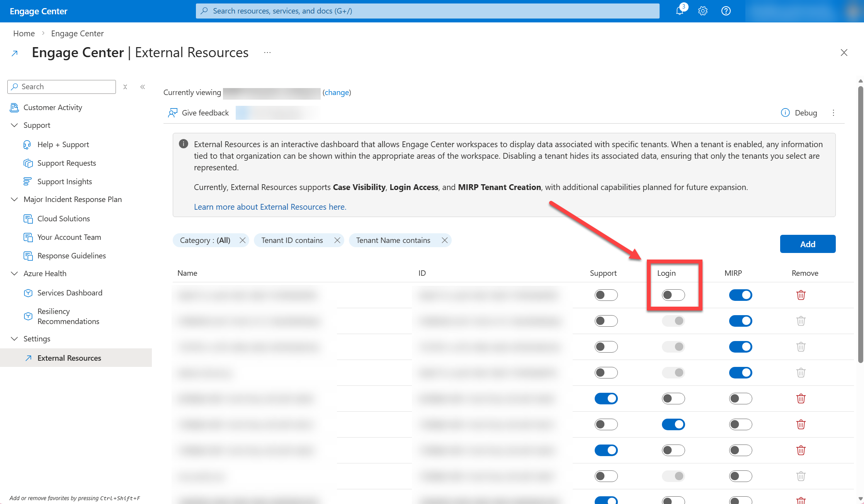Click the Cloud Solutions icon
864x504 pixels.
pos(28,219)
